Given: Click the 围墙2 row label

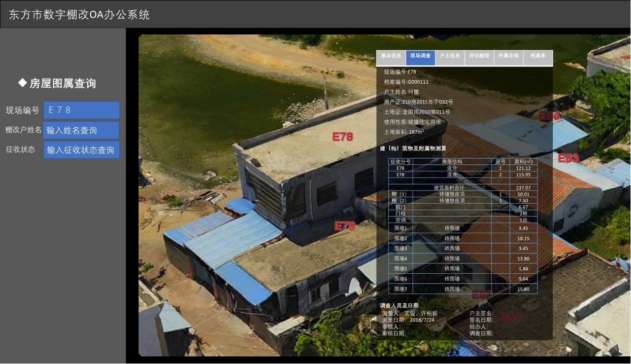Looking at the screenshot, I should tap(401, 239).
